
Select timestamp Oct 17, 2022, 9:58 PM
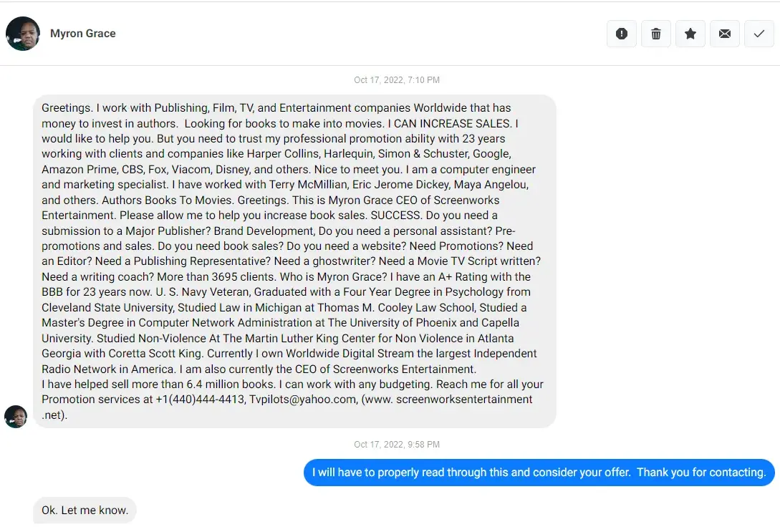pos(397,445)
